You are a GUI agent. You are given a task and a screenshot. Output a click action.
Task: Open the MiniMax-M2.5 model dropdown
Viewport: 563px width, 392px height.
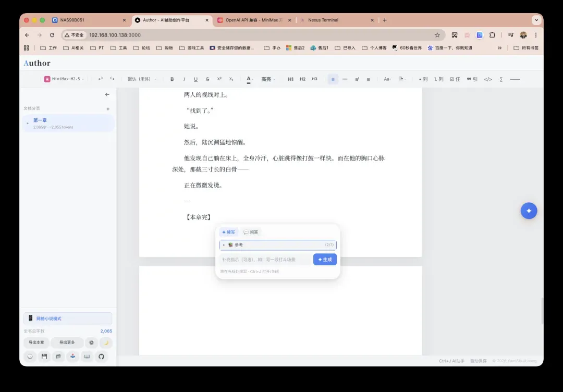coord(64,79)
